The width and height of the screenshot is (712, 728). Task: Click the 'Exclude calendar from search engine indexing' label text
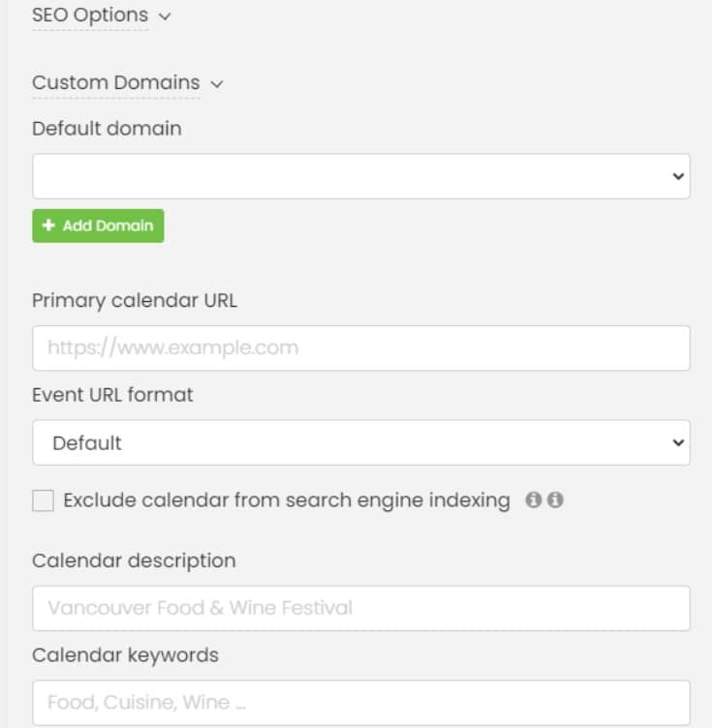point(286,500)
